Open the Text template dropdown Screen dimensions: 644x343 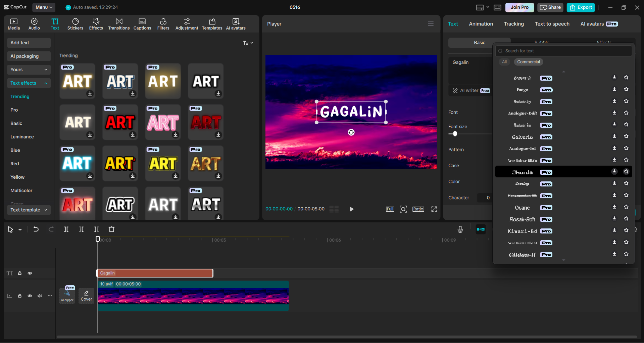pos(29,210)
